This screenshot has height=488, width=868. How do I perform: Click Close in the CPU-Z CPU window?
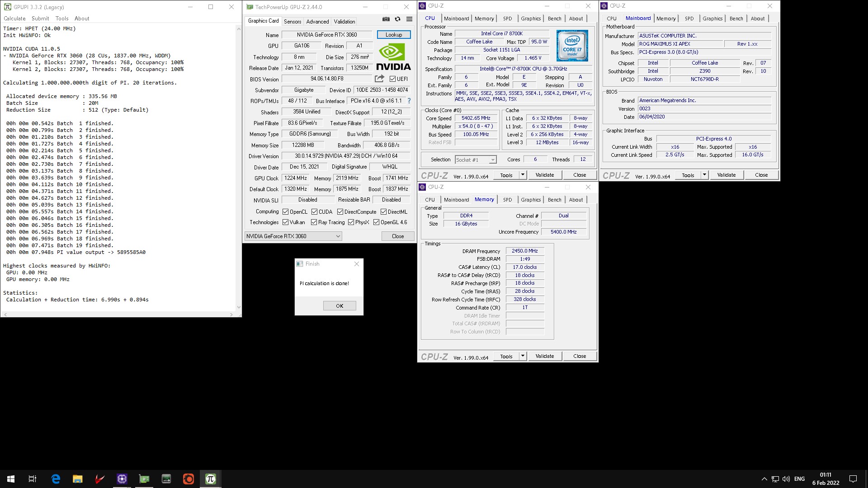point(580,175)
